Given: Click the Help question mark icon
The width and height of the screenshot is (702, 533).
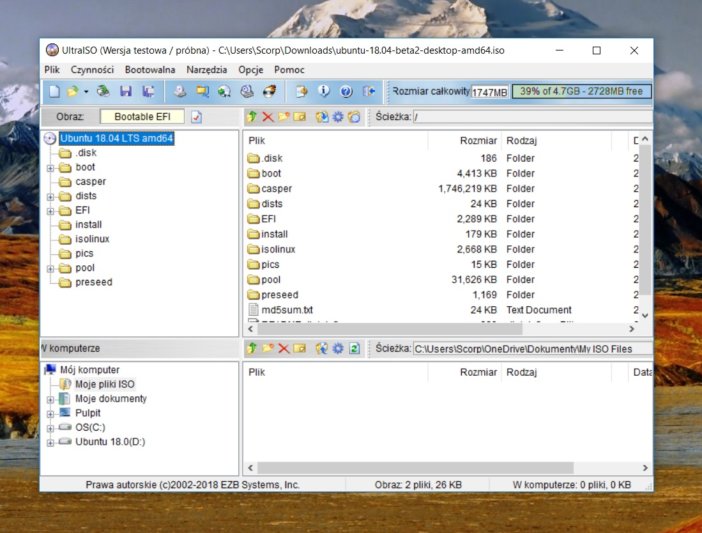Looking at the screenshot, I should tap(346, 91).
